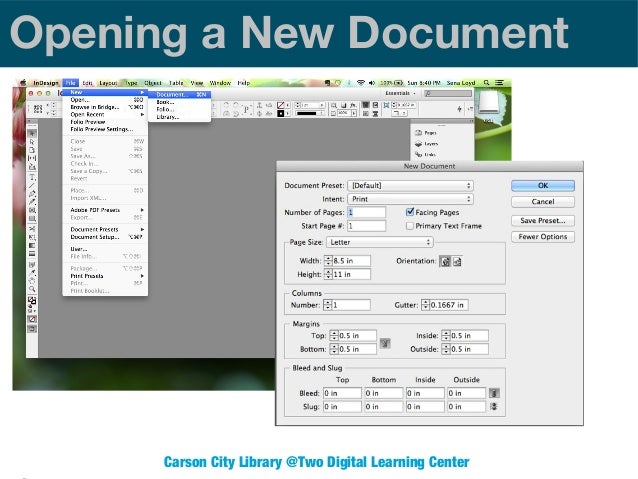Open the Page Size dropdown
Viewport: 638px width, 479px height.
pos(380,242)
